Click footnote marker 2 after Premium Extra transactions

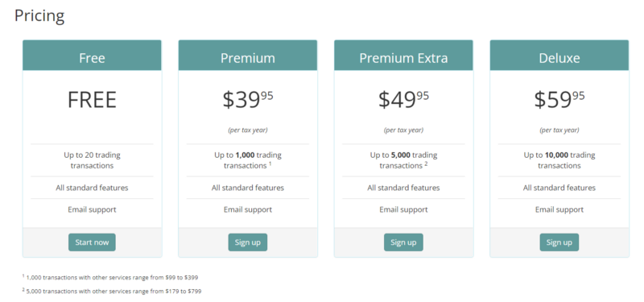[x=426, y=163]
